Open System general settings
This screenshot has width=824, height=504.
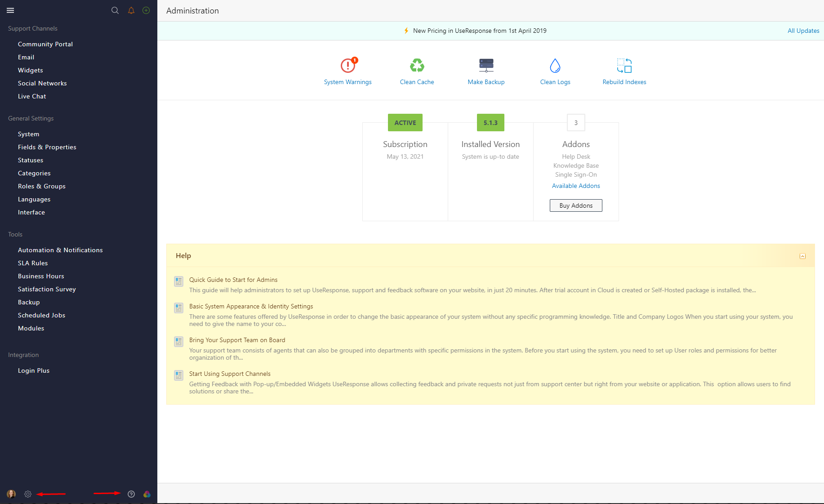click(29, 134)
